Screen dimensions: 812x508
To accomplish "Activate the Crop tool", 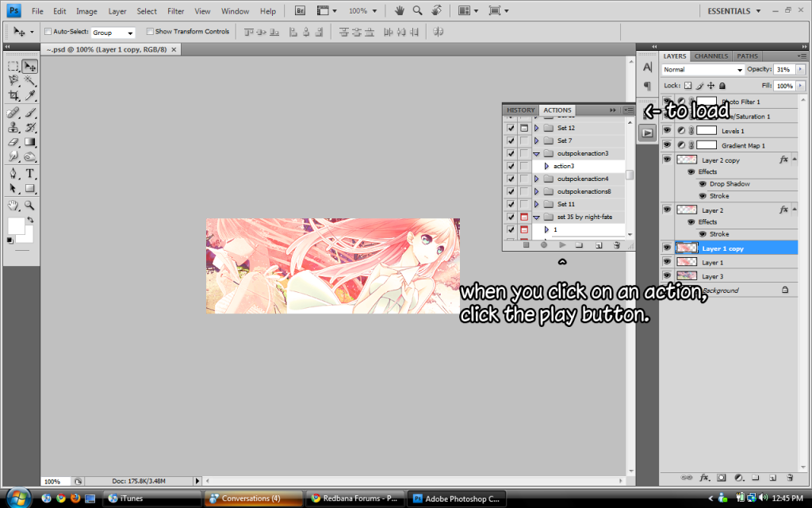I will click(x=13, y=95).
